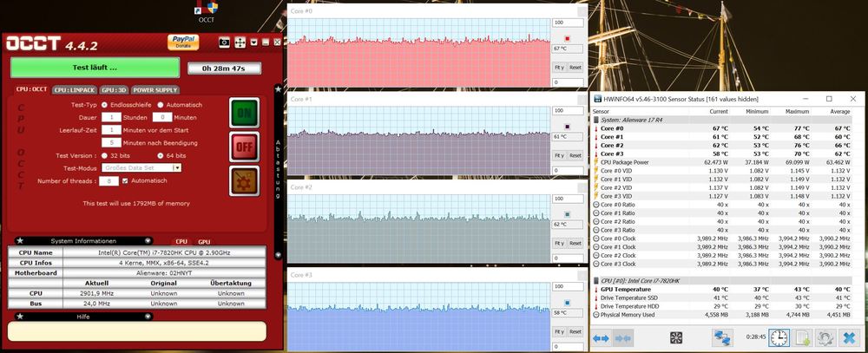Stop the test with red OFF button
Image resolution: width=868 pixels, height=353 pixels.
tap(244, 147)
